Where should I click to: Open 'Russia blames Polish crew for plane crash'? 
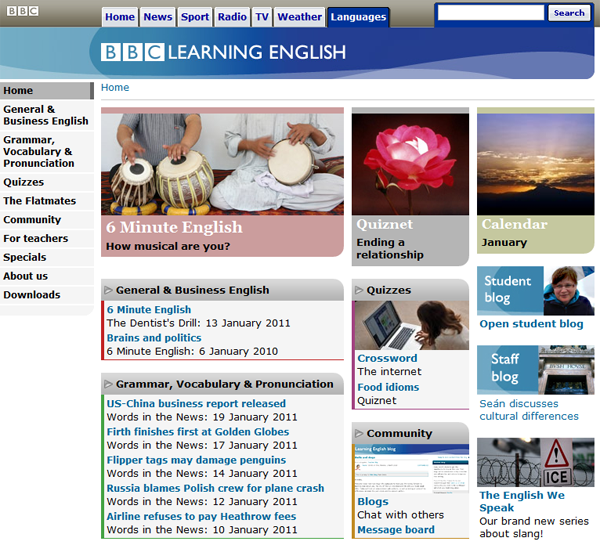[x=215, y=488]
